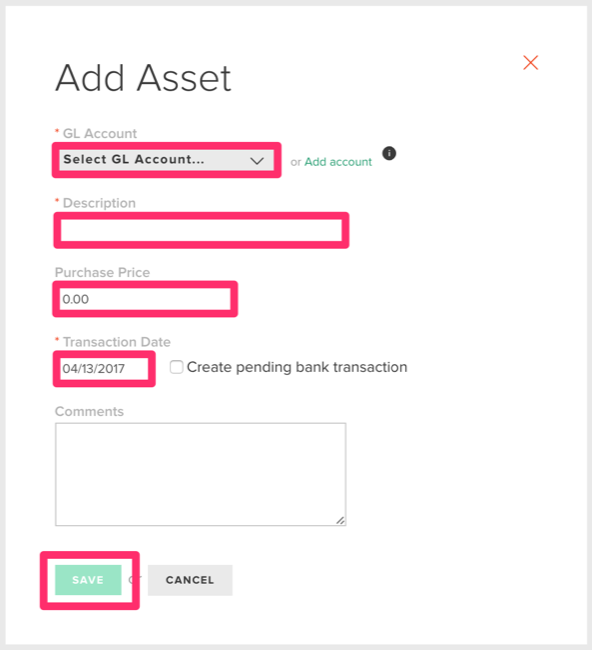Select the Transaction Date field showing 04/13/2017
The height and width of the screenshot is (650, 592).
coord(104,369)
